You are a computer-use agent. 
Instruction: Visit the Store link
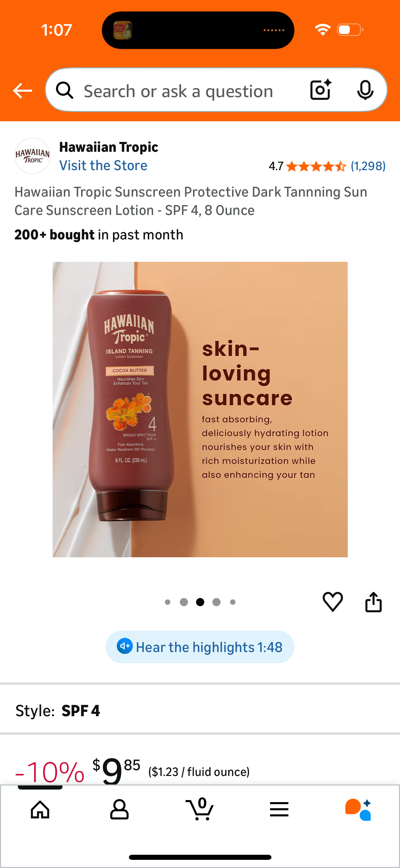coord(103,166)
